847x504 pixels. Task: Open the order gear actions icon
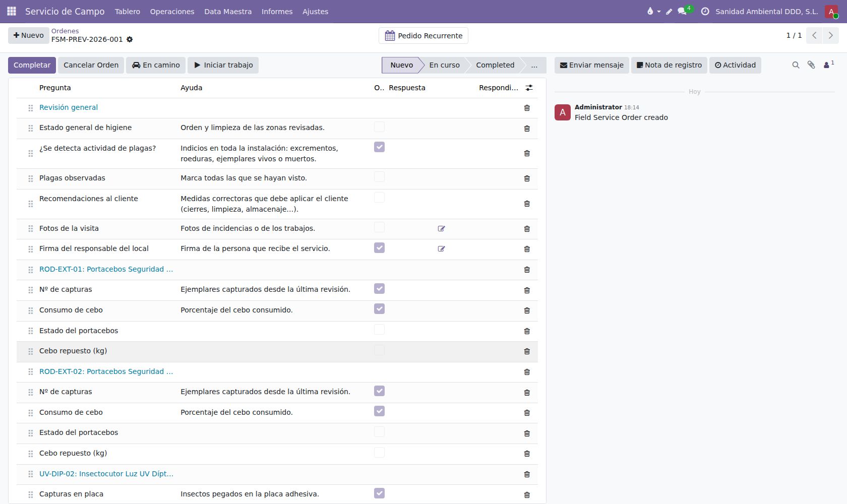[130, 39]
